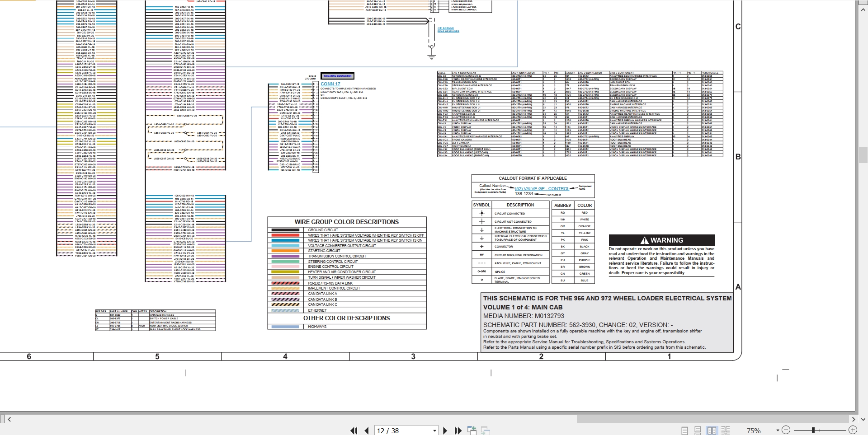Viewport: 868px width, 435px height.
Task: Open the (52) VALVE GP - CONTROL link
Action: [x=542, y=189]
